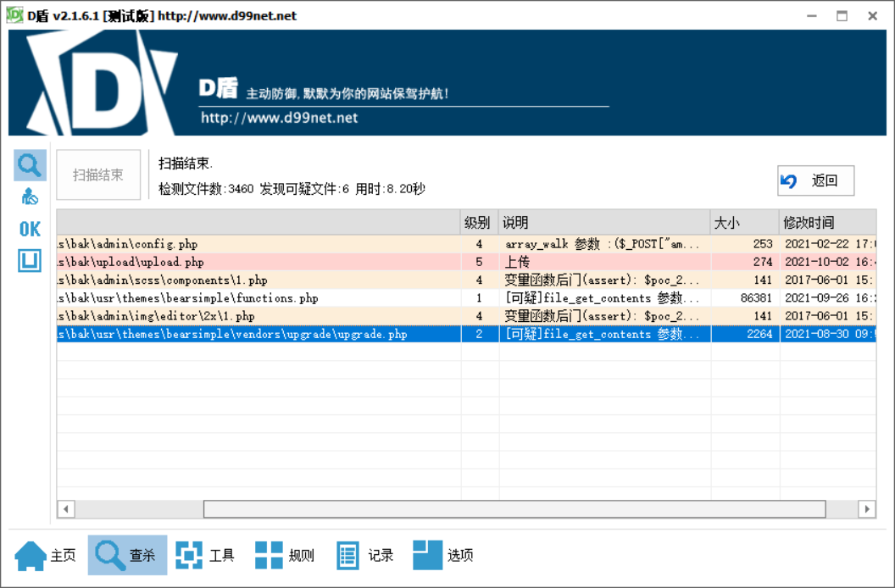Viewport: 895px width, 588px height.
Task: Sort by 级别 column header
Action: (479, 222)
